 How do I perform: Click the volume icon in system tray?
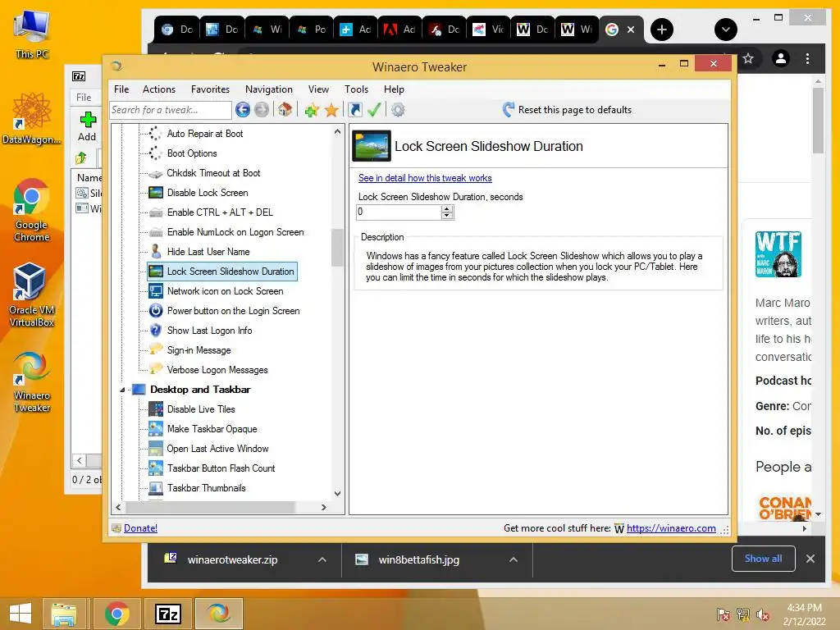pyautogui.click(x=762, y=615)
